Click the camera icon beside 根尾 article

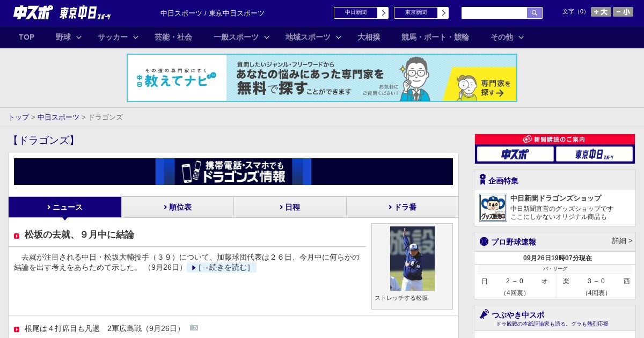click(194, 328)
